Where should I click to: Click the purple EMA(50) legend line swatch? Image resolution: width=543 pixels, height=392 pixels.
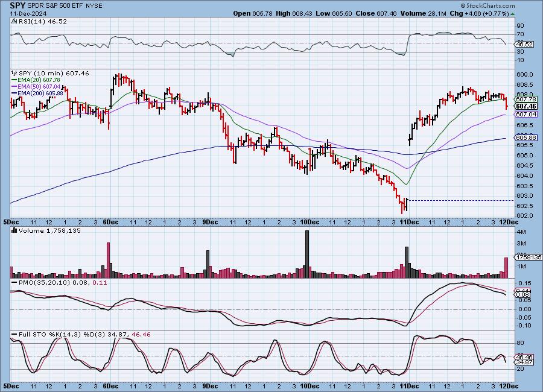click(x=14, y=87)
